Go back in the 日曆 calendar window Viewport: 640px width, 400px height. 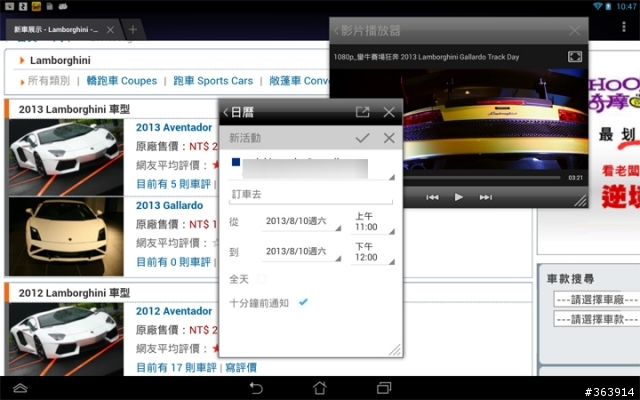pos(225,112)
